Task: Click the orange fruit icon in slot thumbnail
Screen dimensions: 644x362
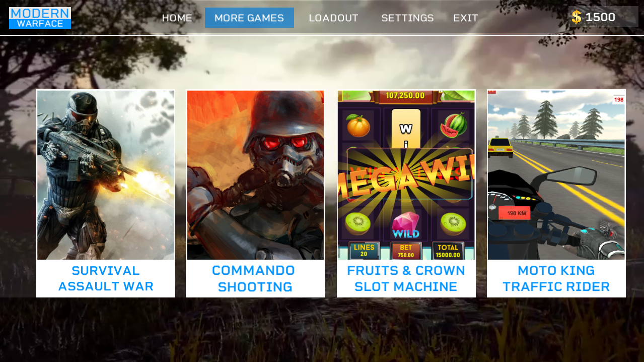Action: coord(359,125)
